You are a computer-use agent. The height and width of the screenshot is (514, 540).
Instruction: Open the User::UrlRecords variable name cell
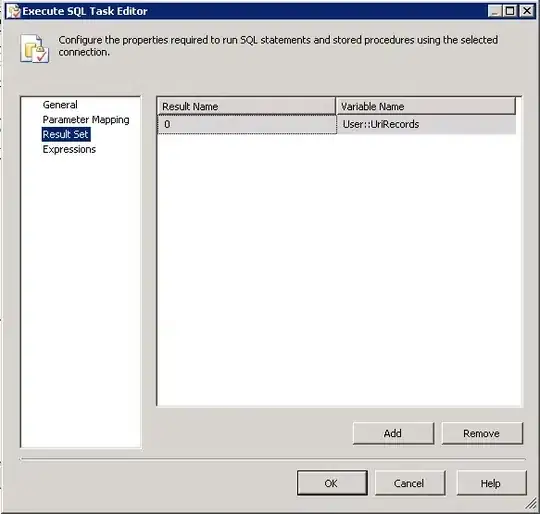pos(426,124)
